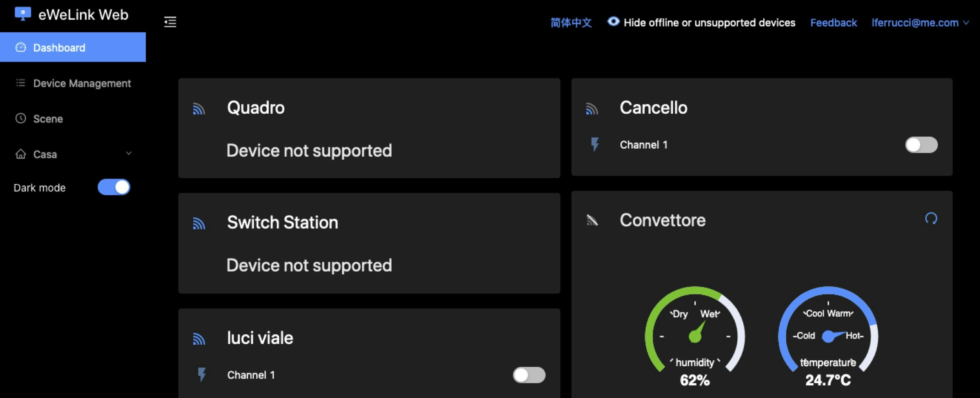Click the luci viale Channel 1 bolt icon
This screenshot has width=980, height=398.
point(202,375)
